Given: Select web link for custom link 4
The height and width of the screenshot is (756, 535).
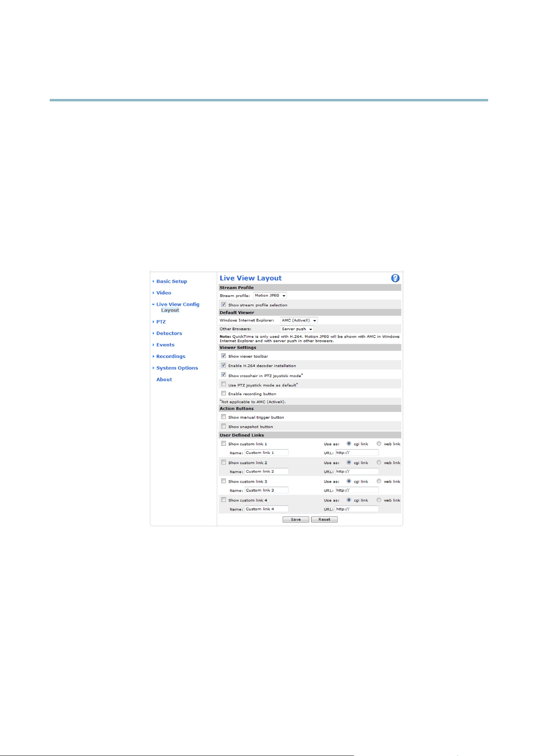Looking at the screenshot, I should pyautogui.click(x=379, y=500).
